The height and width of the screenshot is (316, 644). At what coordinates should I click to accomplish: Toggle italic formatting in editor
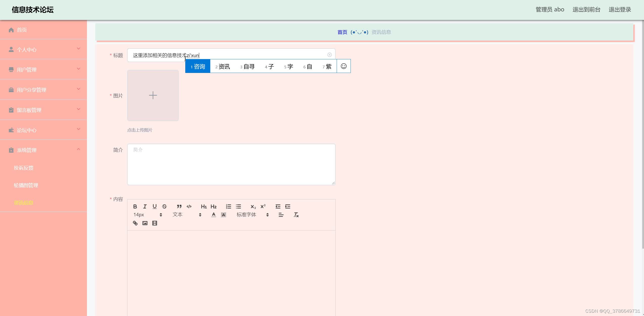145,206
